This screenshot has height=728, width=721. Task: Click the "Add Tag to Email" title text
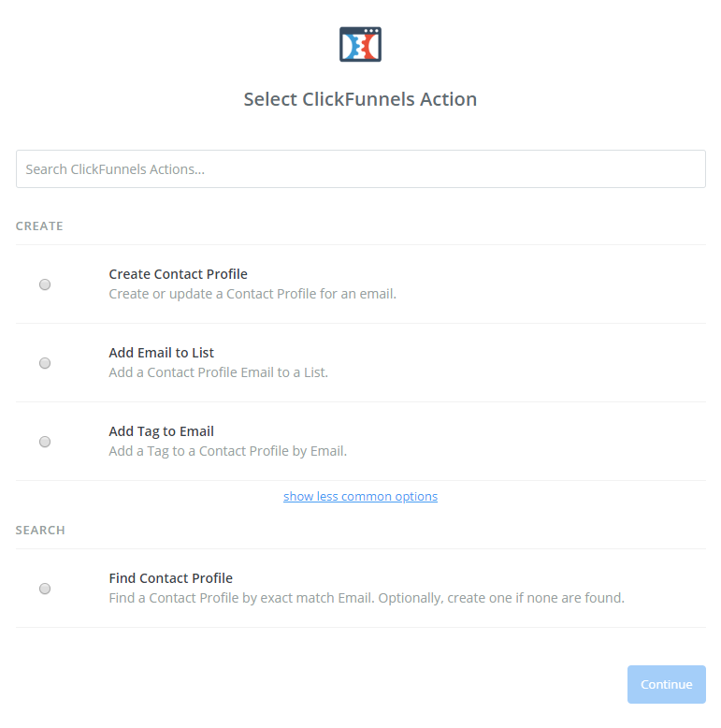pyautogui.click(x=161, y=431)
